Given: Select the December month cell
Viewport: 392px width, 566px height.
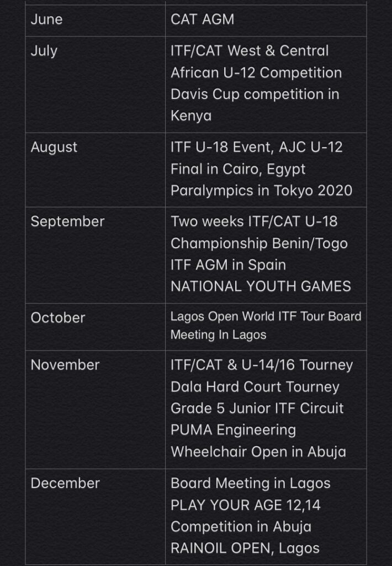Looking at the screenshot, I should tap(95, 517).
